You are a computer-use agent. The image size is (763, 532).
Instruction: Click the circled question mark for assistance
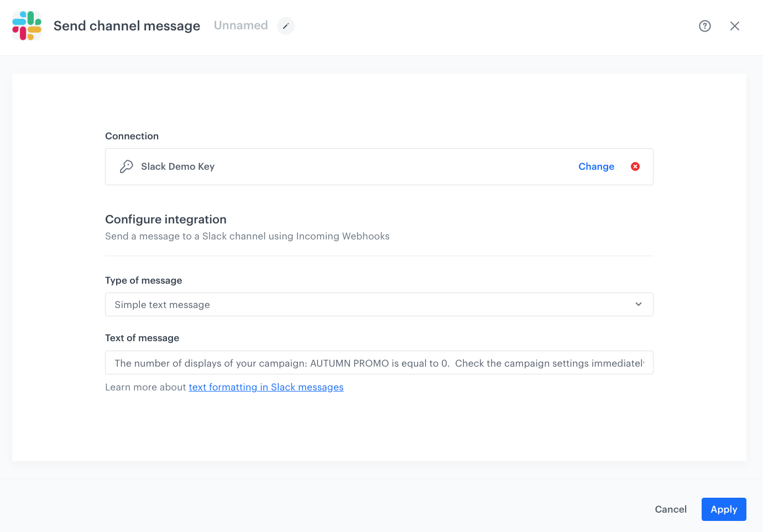point(704,26)
